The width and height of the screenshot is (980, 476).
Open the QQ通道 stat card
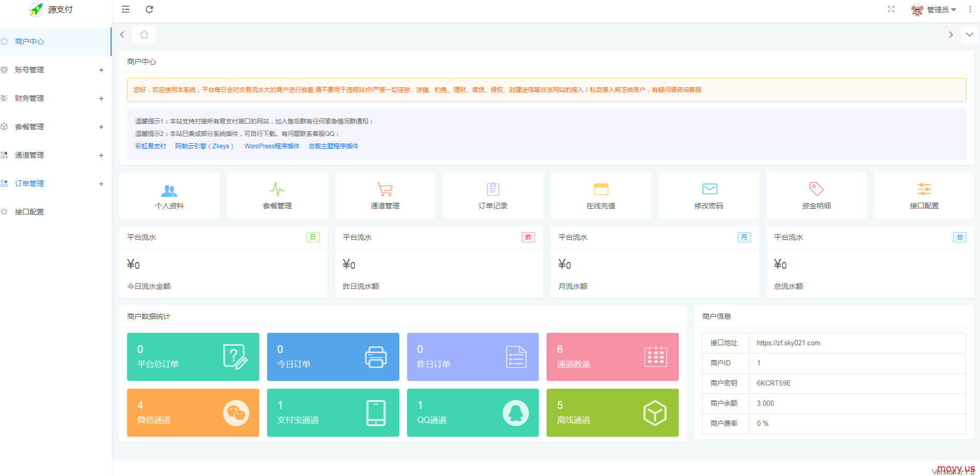473,412
